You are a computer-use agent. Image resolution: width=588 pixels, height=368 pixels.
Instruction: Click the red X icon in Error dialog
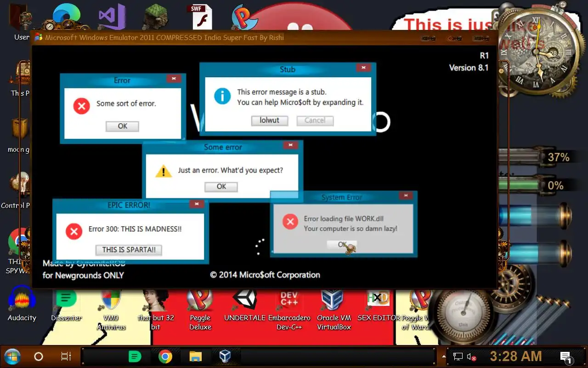82,107
